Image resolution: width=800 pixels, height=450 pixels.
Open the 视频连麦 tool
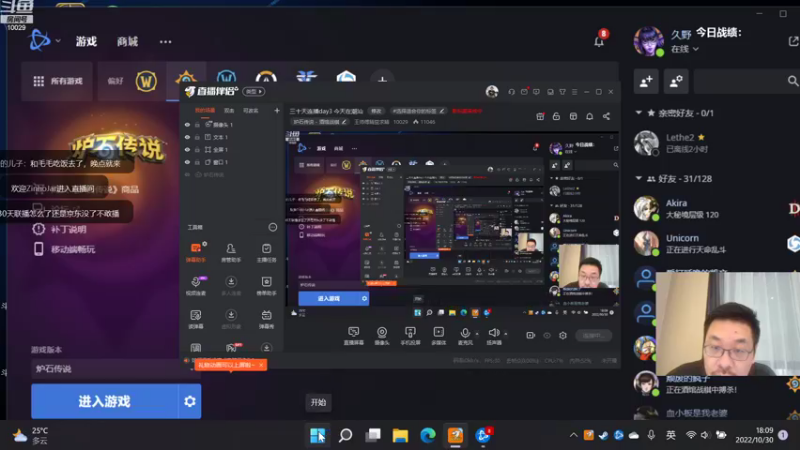(196, 286)
